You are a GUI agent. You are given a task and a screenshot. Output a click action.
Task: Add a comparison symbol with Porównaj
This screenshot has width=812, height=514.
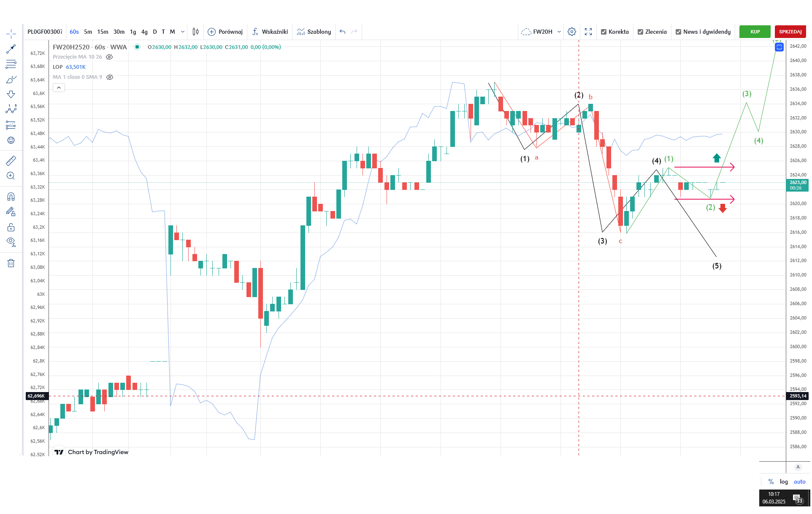(225, 32)
